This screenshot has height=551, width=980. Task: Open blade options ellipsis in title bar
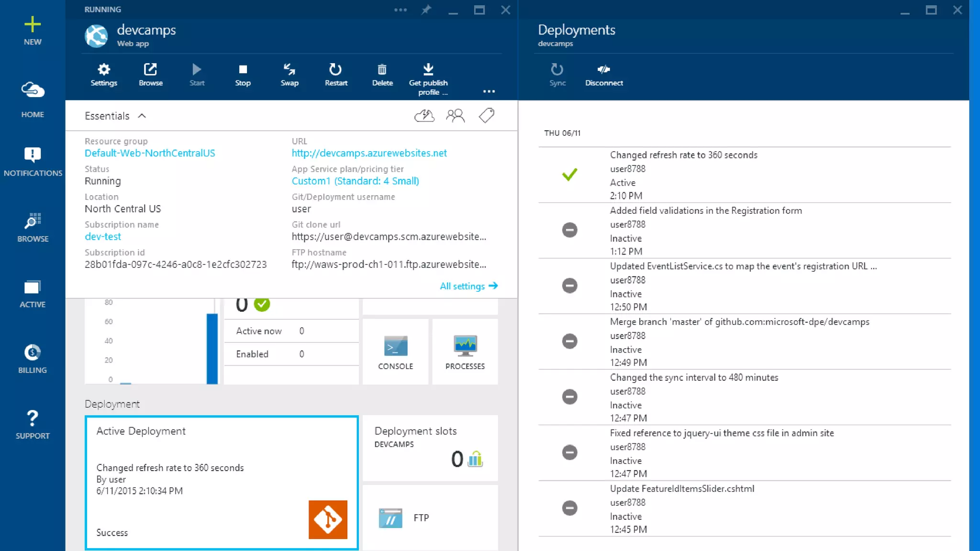coord(400,10)
